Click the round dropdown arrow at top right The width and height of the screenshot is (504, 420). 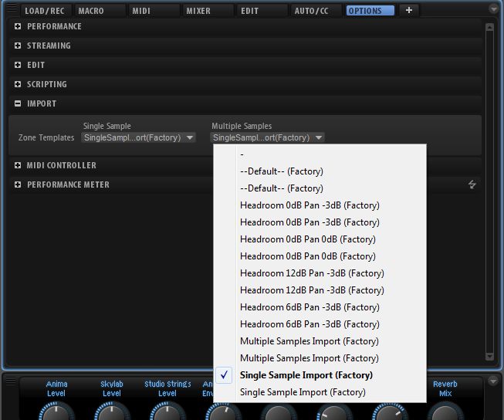tap(493, 9)
